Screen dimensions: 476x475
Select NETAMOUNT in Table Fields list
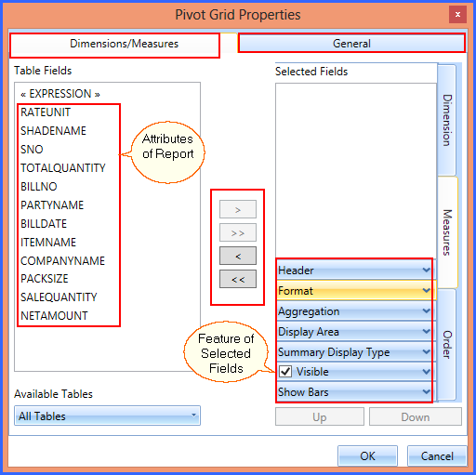click(x=54, y=316)
